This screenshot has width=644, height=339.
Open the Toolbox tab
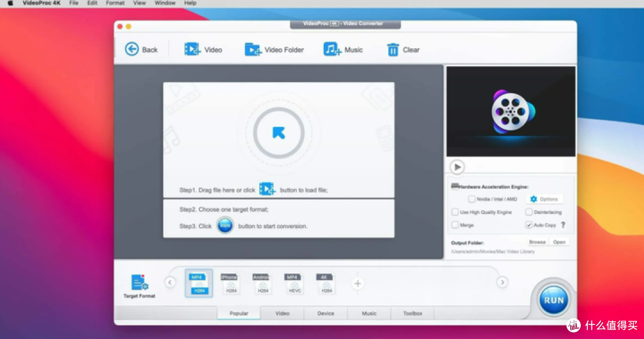click(x=413, y=313)
